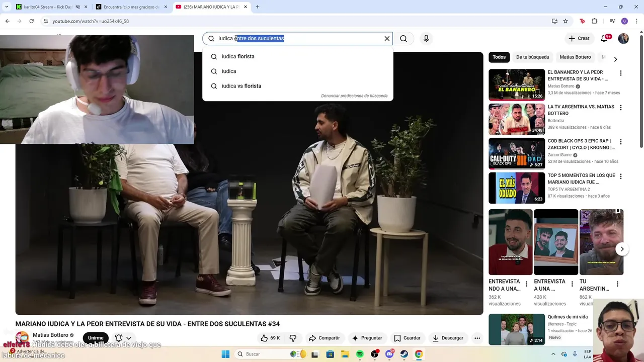Click inside the YouTube search field

297,38
